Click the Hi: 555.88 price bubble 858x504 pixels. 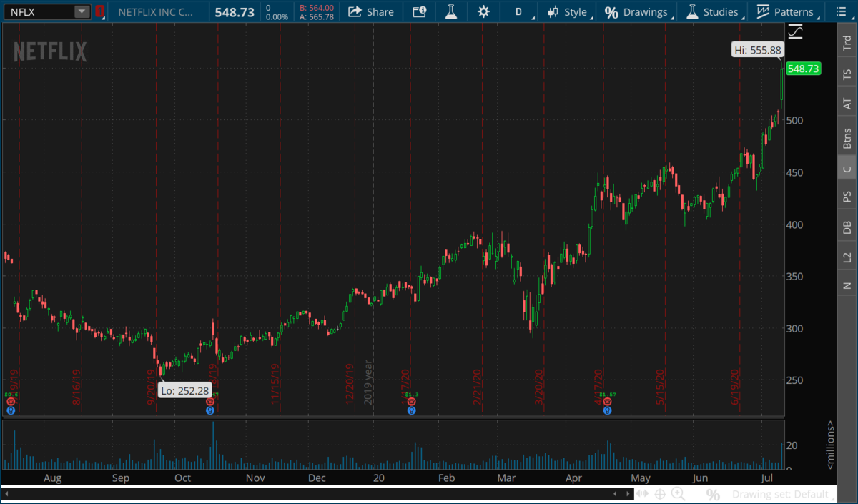pyautogui.click(x=758, y=50)
